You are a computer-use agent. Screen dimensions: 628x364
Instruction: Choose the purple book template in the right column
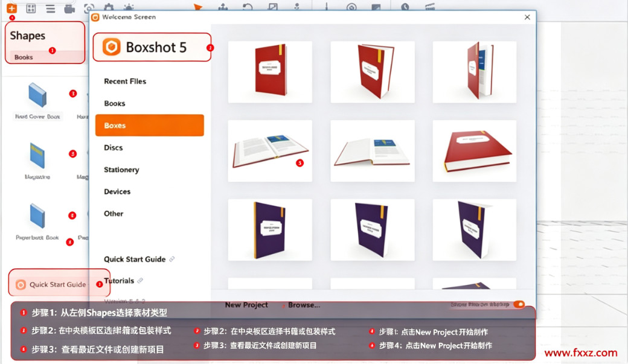point(475,230)
